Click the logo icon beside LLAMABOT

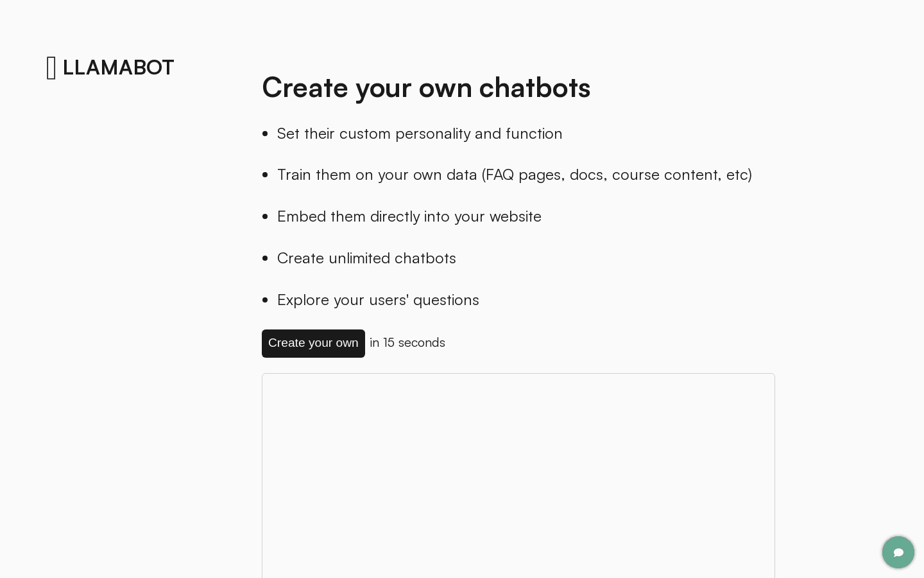click(x=51, y=67)
